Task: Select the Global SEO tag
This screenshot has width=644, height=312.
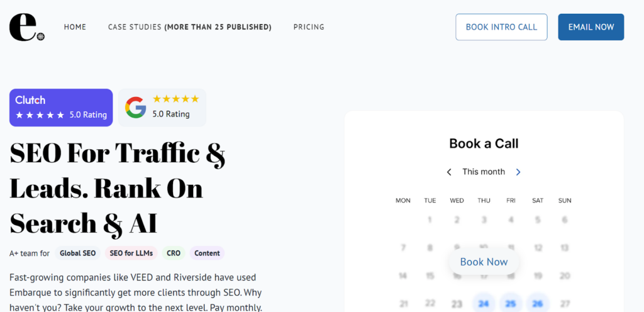Action: [x=78, y=253]
